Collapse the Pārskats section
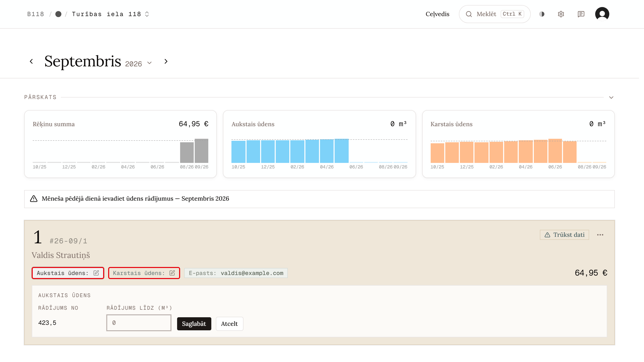Image resolution: width=644 pixels, height=362 pixels. pyautogui.click(x=611, y=97)
